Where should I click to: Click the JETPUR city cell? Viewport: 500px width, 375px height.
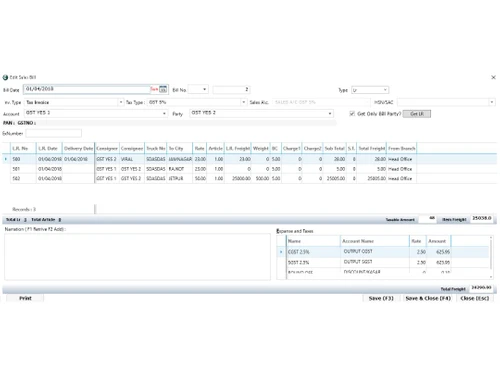pos(180,179)
